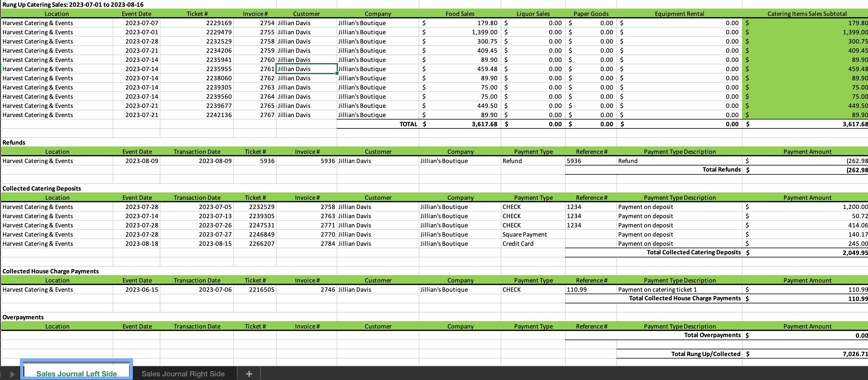Select Total Collected Catering Deposits label
The height and width of the screenshot is (380, 868).
694,252
